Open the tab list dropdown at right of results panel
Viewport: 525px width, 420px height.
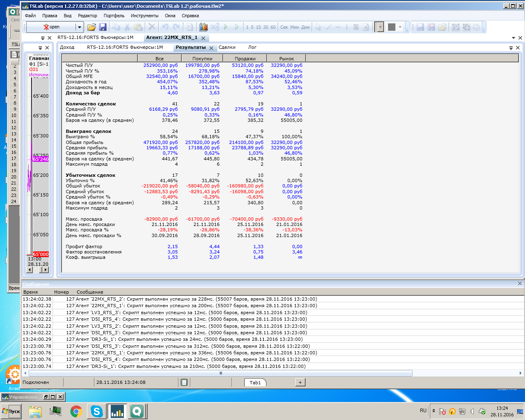511,48
